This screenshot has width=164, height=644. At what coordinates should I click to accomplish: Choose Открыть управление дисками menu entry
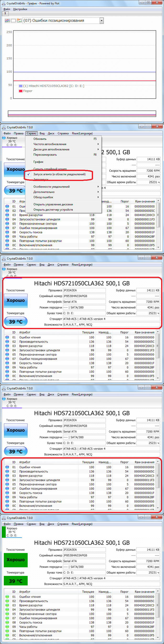(x=53, y=204)
